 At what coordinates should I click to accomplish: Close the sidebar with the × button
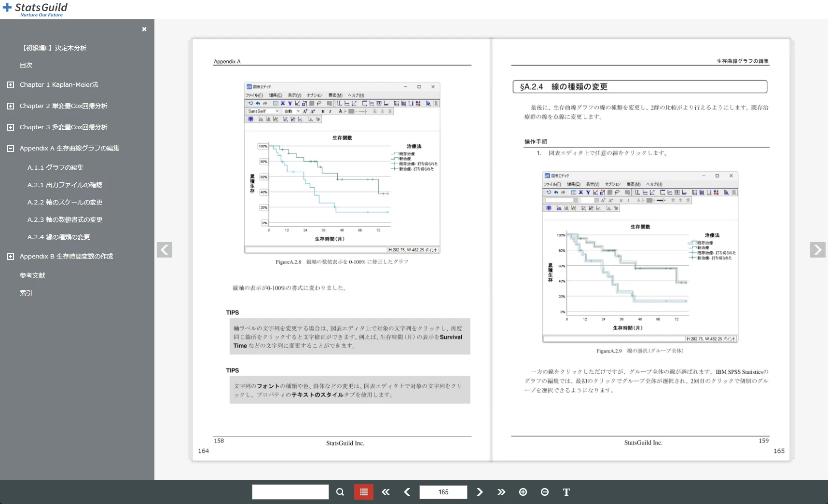tap(144, 29)
